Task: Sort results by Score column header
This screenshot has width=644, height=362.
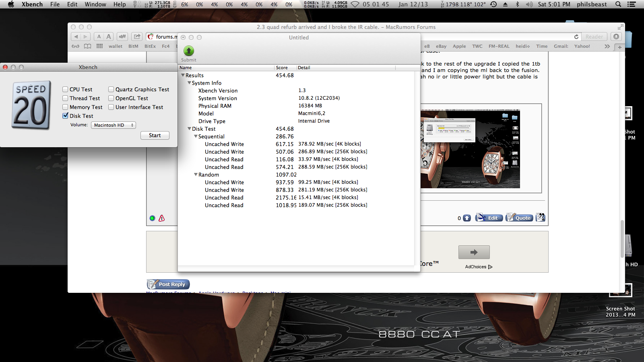Action: click(x=285, y=68)
